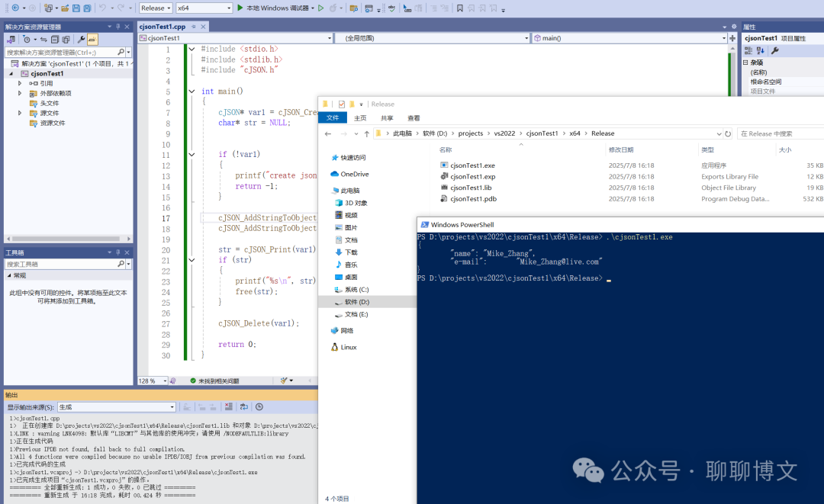Expand the 外部依赖项 tree node
Viewport: 824px width, 504px height.
coord(21,93)
